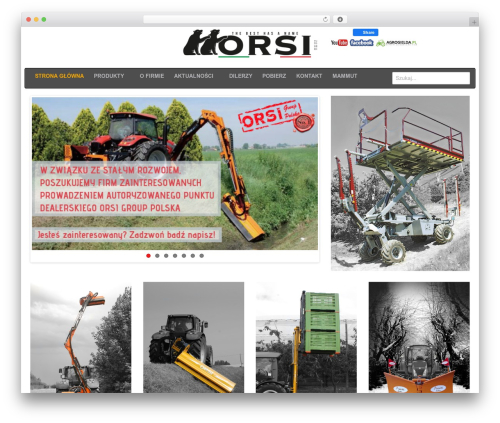Click the tractor mower slideshow banner
Screen dimensions: 500x423
tap(175, 173)
